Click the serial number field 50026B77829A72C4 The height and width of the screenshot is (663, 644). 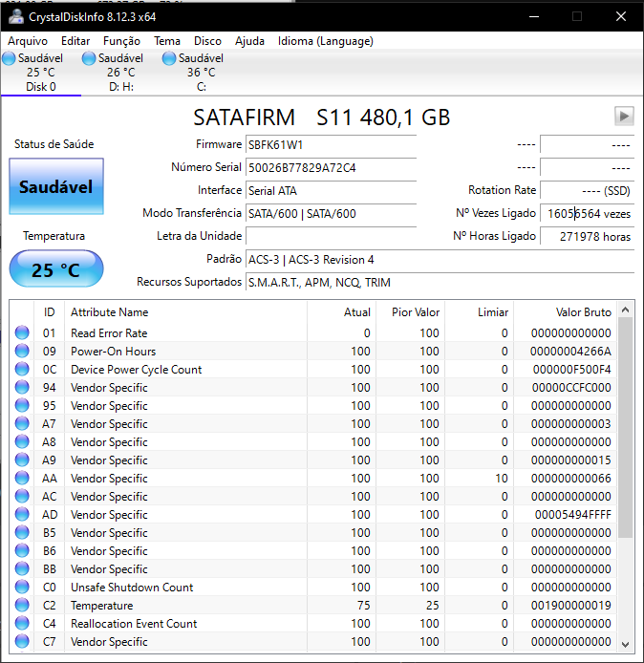point(332,168)
